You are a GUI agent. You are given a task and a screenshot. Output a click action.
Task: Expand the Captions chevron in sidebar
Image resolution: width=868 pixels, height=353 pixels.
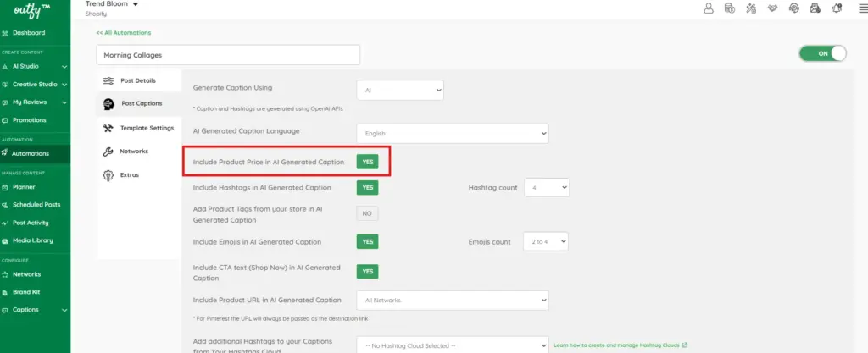point(64,311)
